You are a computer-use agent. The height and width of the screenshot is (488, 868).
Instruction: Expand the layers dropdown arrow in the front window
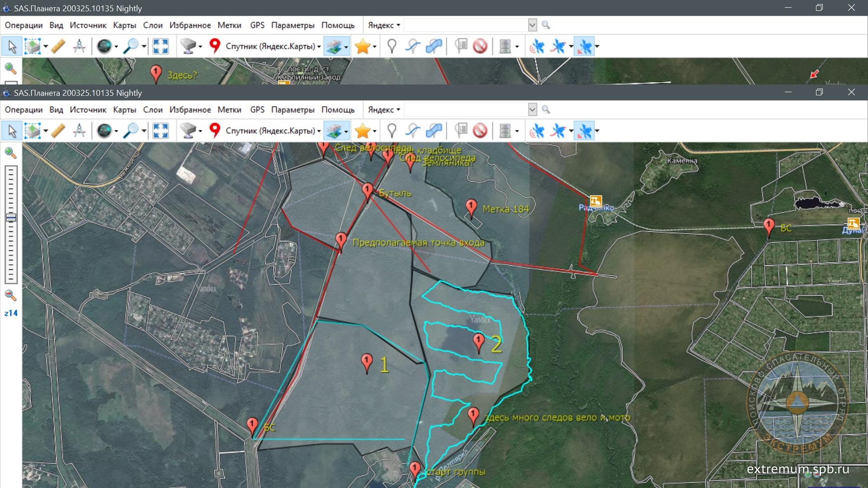tap(346, 131)
